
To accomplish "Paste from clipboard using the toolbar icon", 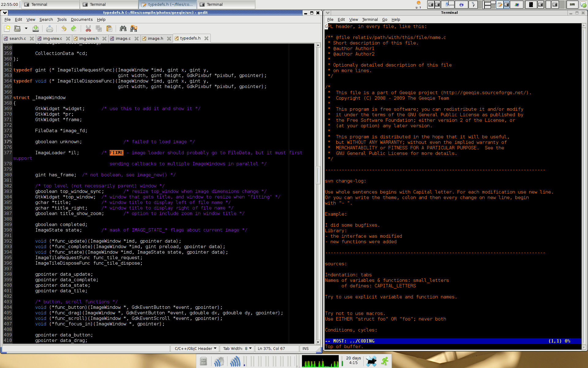I will tap(109, 29).
